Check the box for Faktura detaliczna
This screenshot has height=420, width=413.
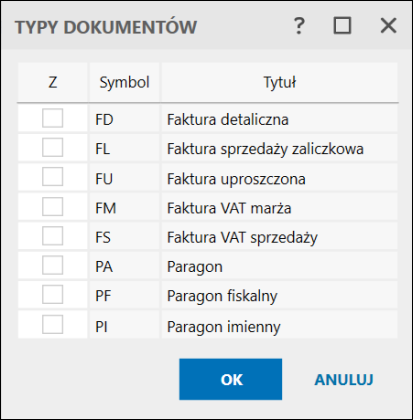click(53, 118)
